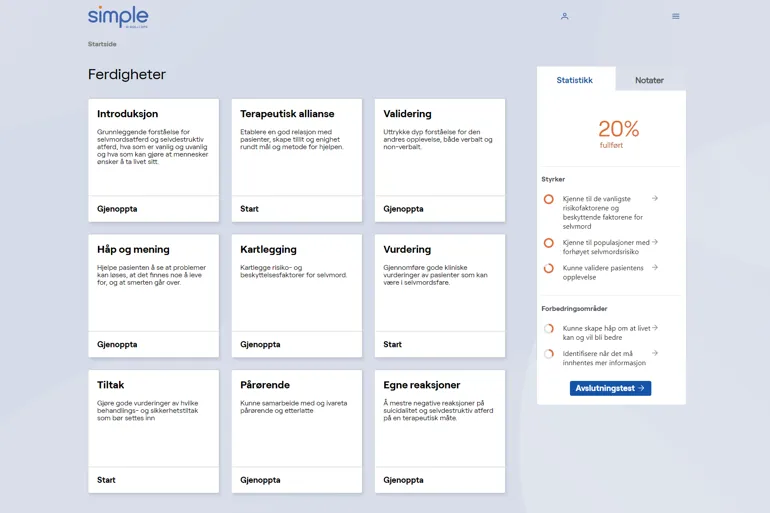The image size is (770, 513).
Task: Click the Ferdigheter page heading
Action: click(x=127, y=74)
